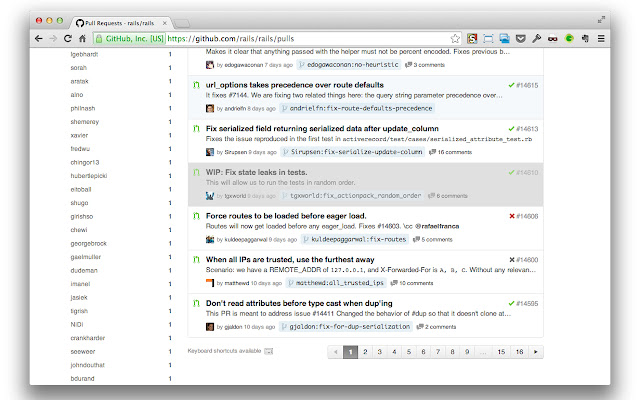Screen dimensions: 640x400
Task: Filter by author philnash in sidebar
Action: pyautogui.click(x=82, y=108)
